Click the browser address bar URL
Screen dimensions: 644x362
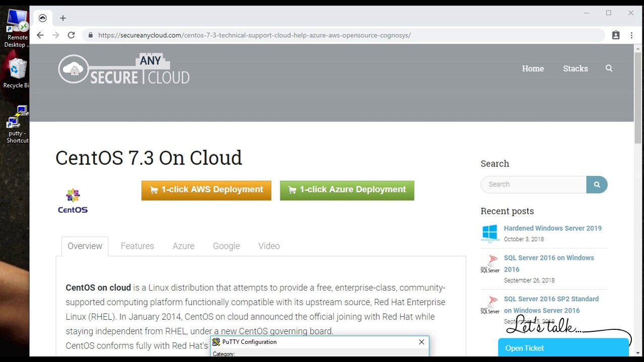(x=255, y=35)
